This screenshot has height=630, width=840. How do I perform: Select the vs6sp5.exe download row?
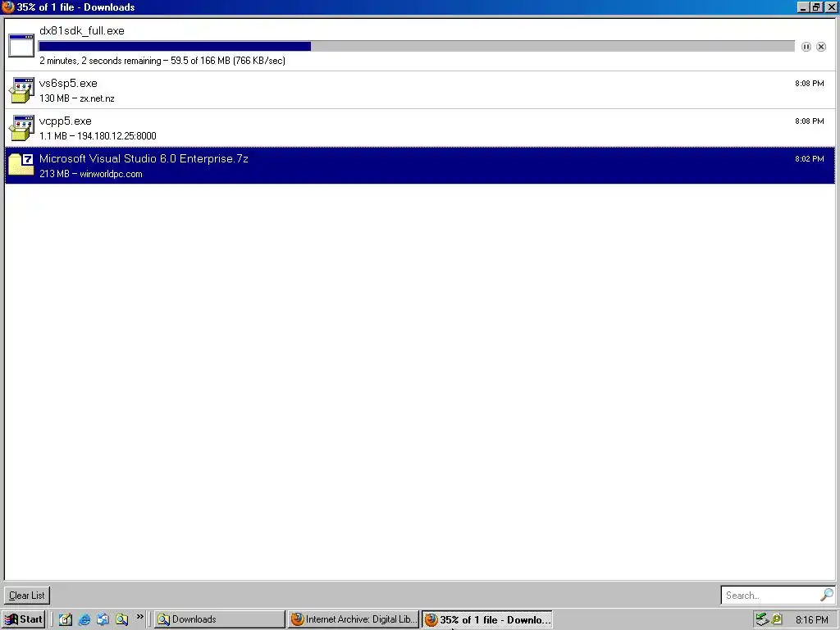420,90
